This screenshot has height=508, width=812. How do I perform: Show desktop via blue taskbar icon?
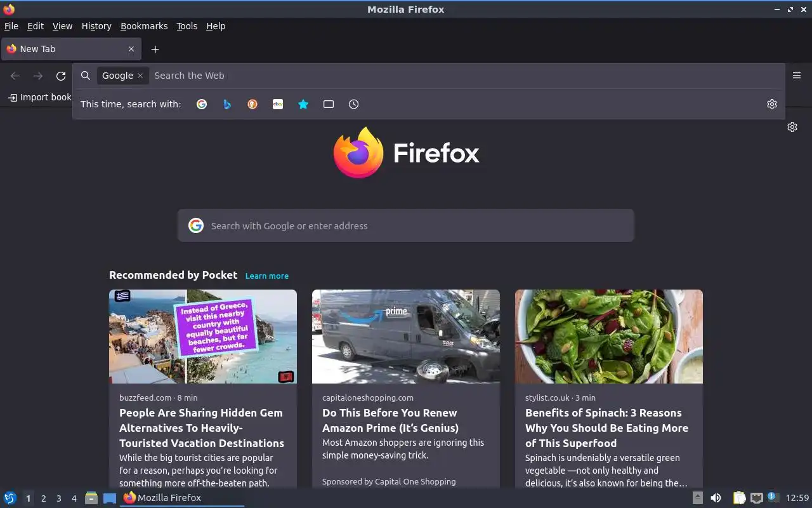[110, 498]
